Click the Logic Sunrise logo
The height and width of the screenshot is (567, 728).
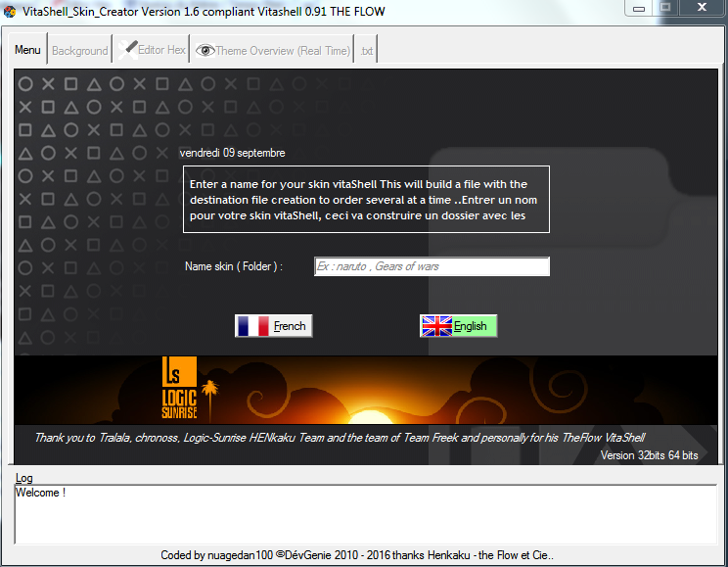[x=180, y=389]
